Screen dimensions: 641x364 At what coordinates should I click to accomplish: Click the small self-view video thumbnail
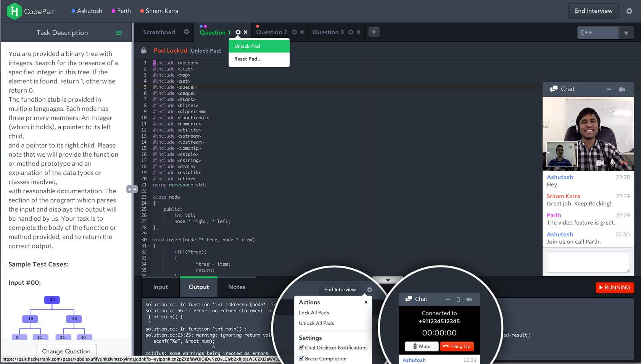tap(562, 154)
